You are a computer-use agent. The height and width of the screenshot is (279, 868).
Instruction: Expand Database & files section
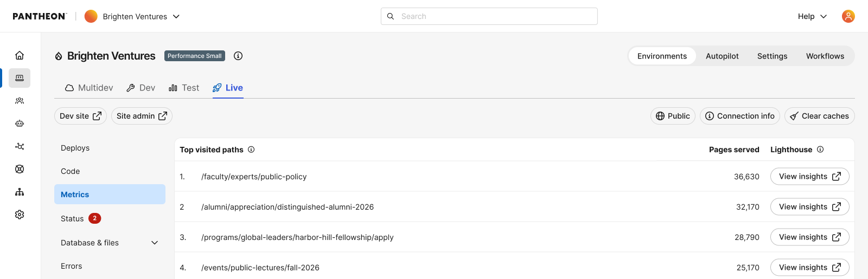coord(110,243)
